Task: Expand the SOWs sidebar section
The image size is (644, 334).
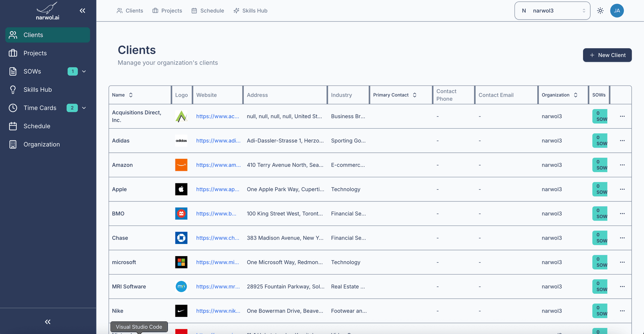Action: pos(84,71)
